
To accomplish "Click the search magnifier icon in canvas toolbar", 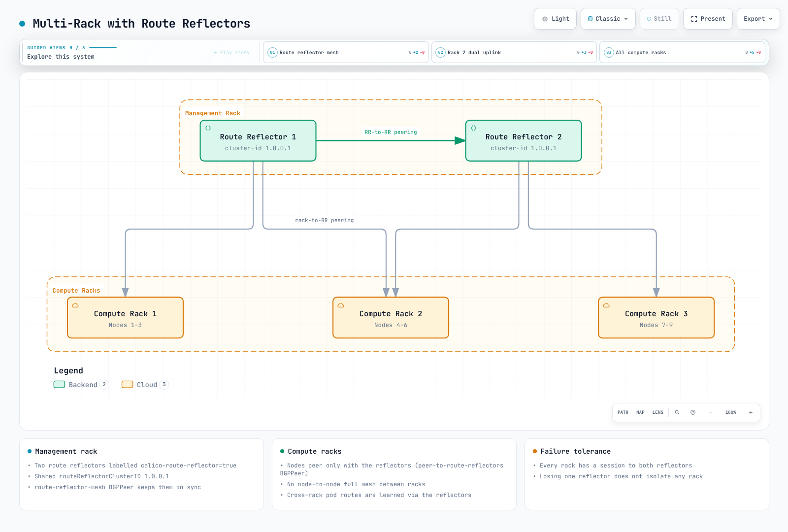I will click(x=677, y=412).
